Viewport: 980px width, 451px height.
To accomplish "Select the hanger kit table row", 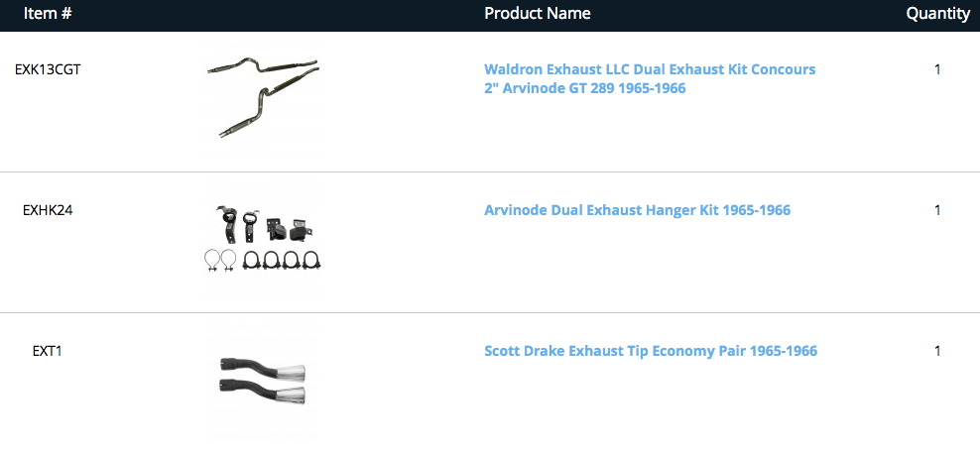I will pyautogui.click(x=397, y=268).
